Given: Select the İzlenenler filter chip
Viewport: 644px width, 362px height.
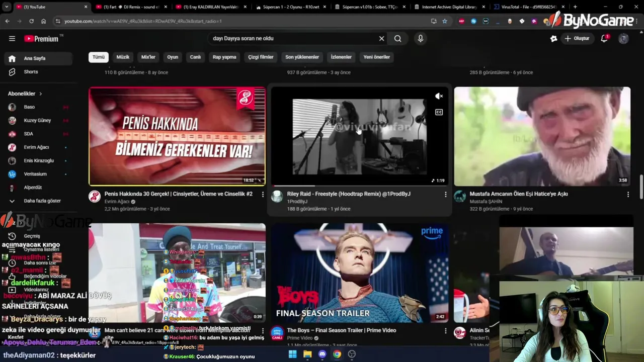Looking at the screenshot, I should 341,57.
